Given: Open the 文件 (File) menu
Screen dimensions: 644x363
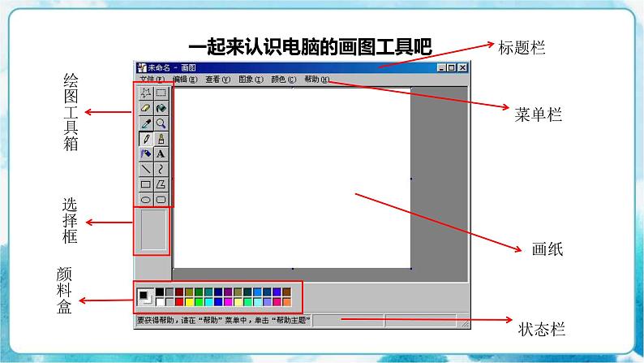Looking at the screenshot, I should (151, 80).
